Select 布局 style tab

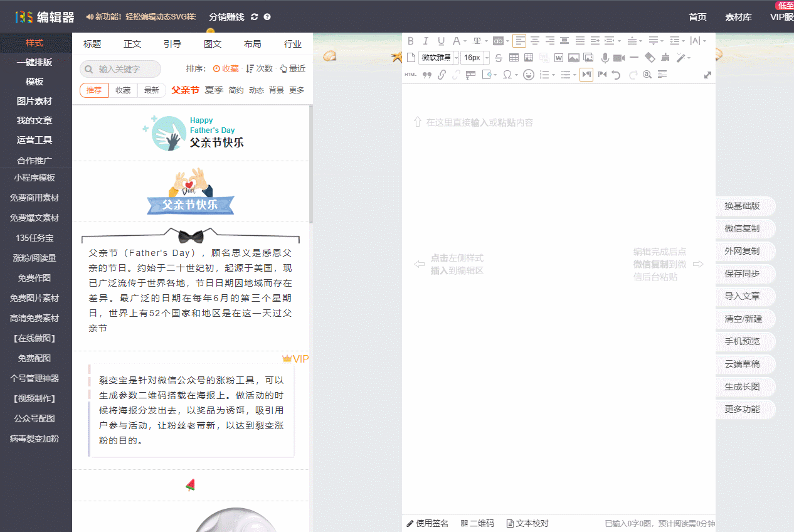pyautogui.click(x=253, y=44)
